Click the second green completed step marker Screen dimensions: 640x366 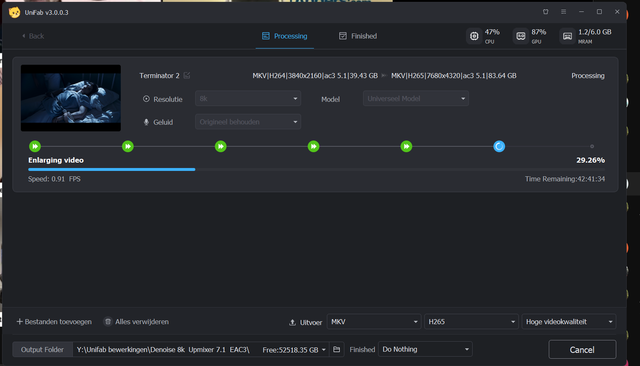128,146
